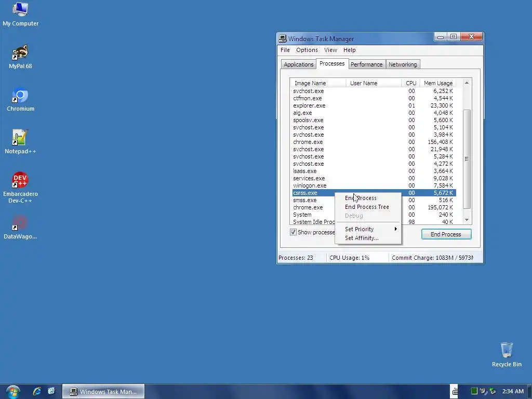
Task: Click process list scroll up arrow
Action: click(467, 83)
